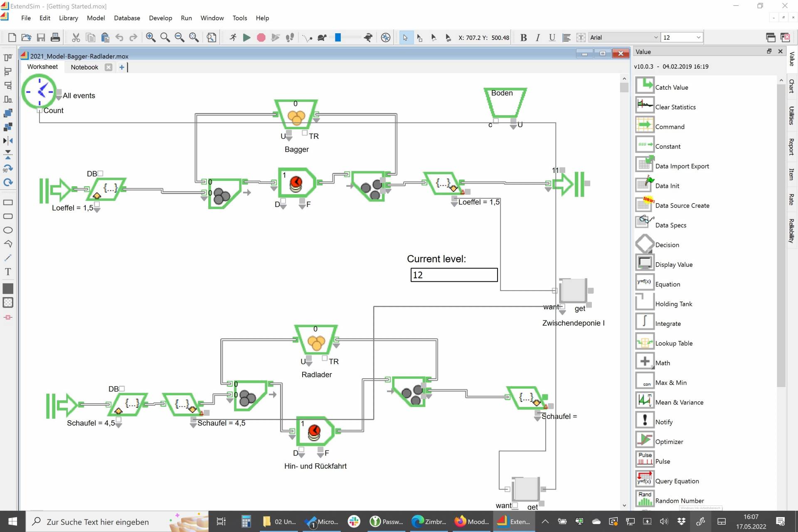Screen dimensions: 798x532
Task: Select the Decision block icon in sidebar
Action: [644, 244]
